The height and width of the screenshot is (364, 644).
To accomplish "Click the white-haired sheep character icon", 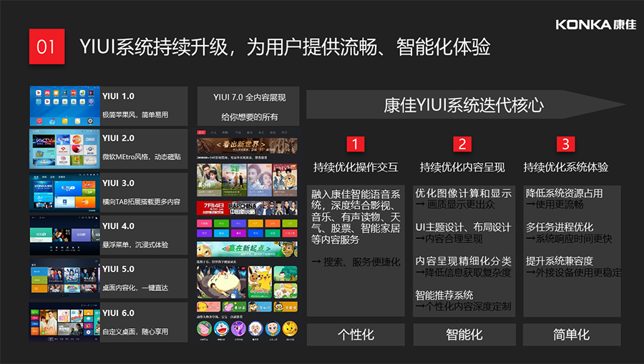I will (x=255, y=329).
